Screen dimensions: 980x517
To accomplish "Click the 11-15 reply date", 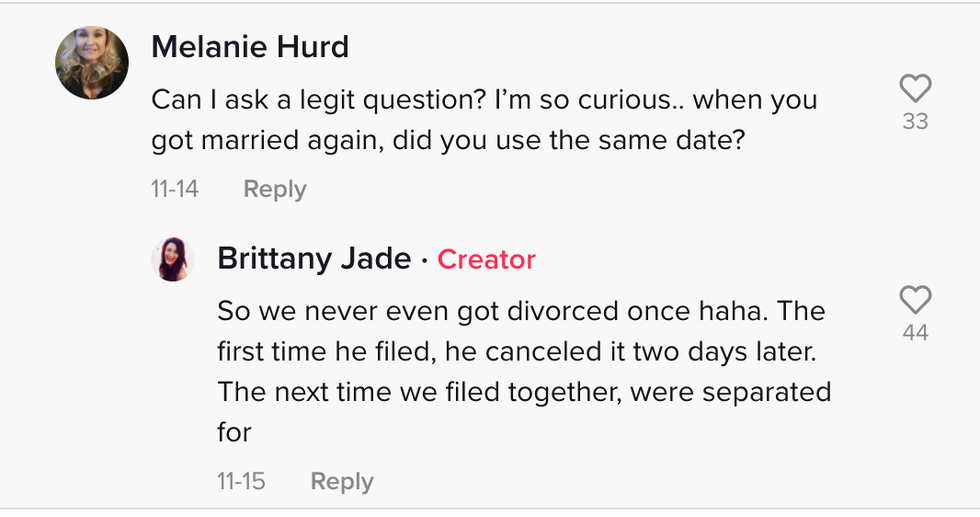I will 241,481.
